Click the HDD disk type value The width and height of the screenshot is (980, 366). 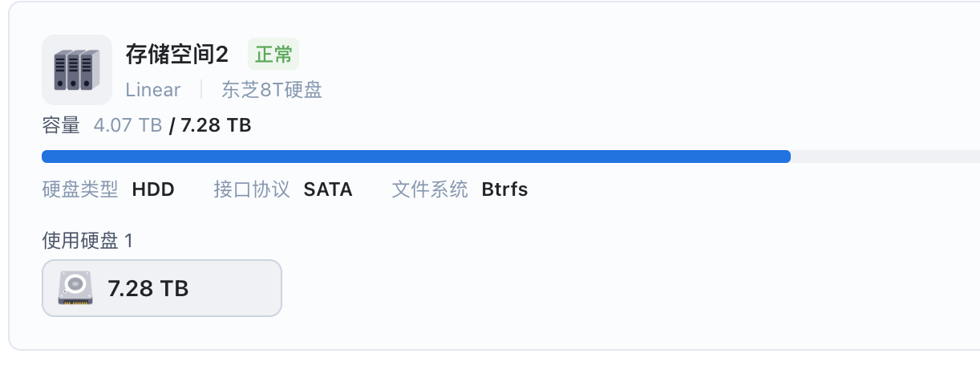[x=153, y=189]
